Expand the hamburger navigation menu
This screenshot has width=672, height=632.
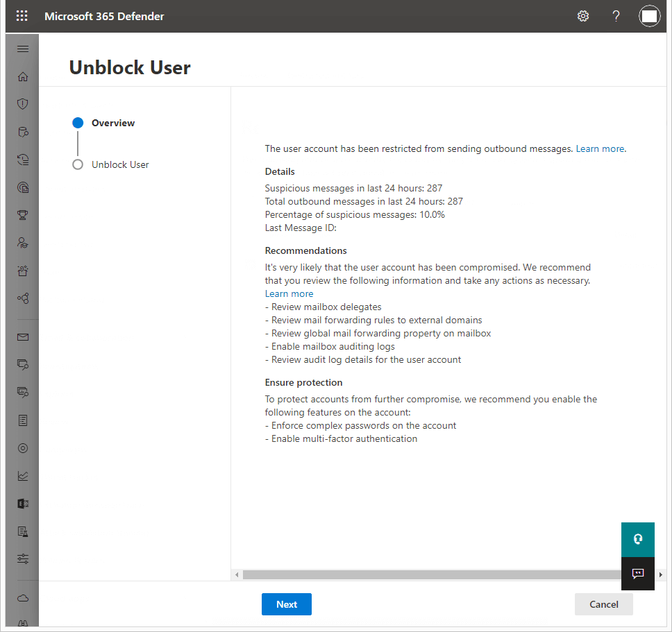coord(23,49)
